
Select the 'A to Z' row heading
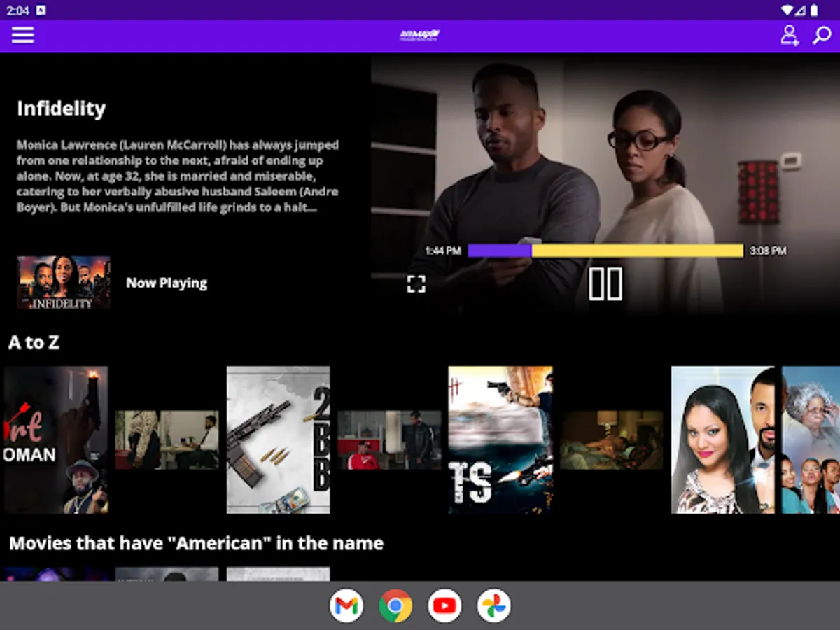tap(34, 342)
